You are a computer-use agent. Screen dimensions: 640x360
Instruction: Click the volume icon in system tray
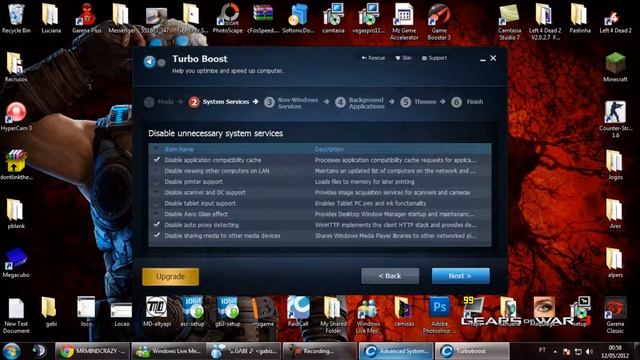pyautogui.click(x=589, y=351)
